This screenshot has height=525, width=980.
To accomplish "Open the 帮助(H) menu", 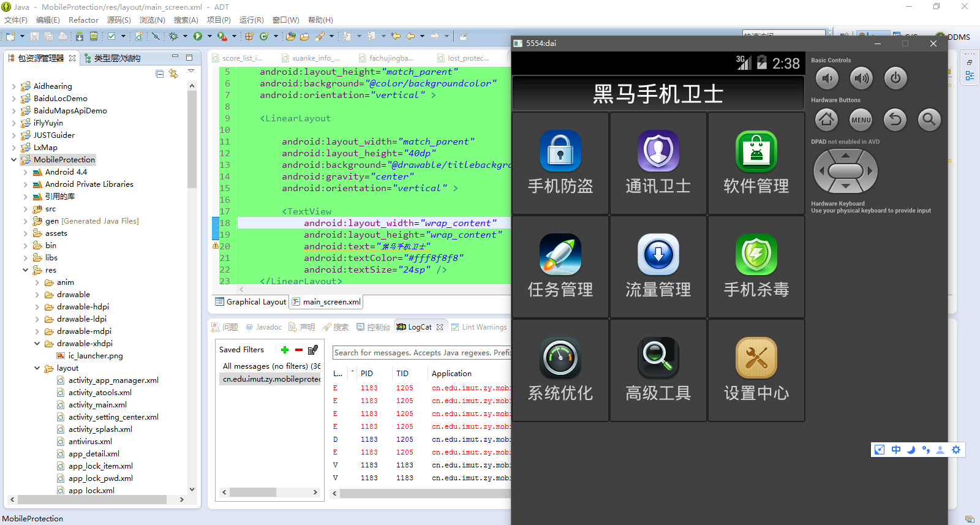I will tap(320, 20).
